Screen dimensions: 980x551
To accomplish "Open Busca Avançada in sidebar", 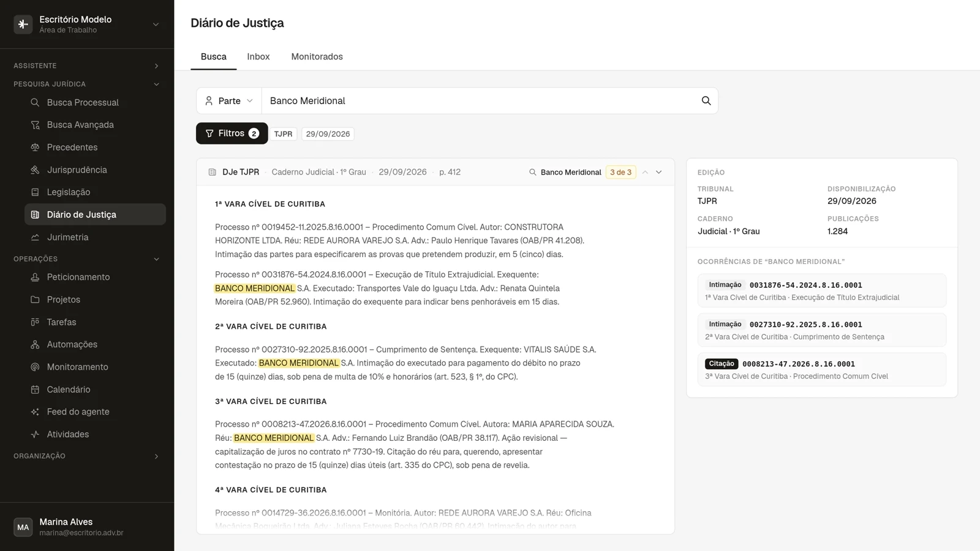I will tap(95, 125).
